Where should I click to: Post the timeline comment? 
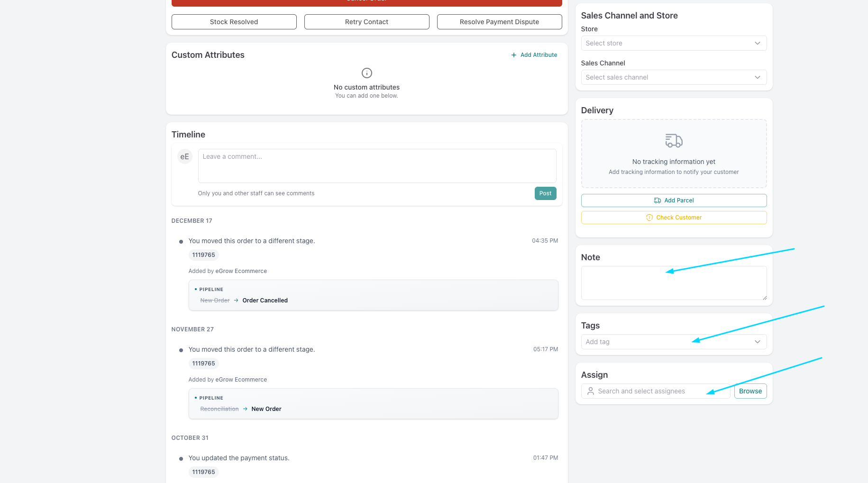pyautogui.click(x=545, y=193)
